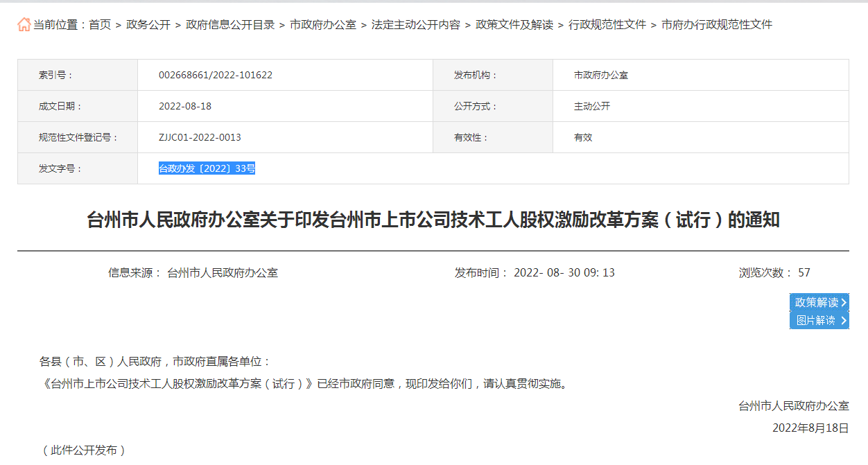The height and width of the screenshot is (465, 868).
Task: Click the closing date 2022年8月18日
Action: point(811,428)
